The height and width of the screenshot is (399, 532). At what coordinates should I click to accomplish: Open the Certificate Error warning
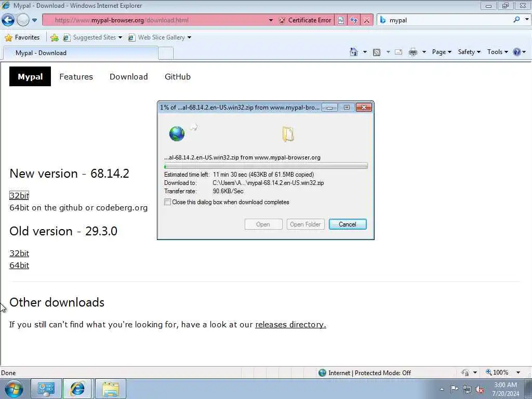[304, 20]
